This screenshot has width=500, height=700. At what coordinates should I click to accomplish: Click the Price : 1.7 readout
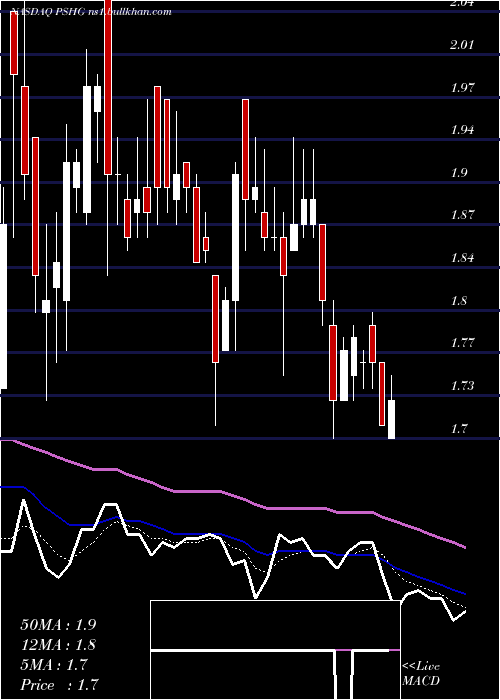click(59, 684)
